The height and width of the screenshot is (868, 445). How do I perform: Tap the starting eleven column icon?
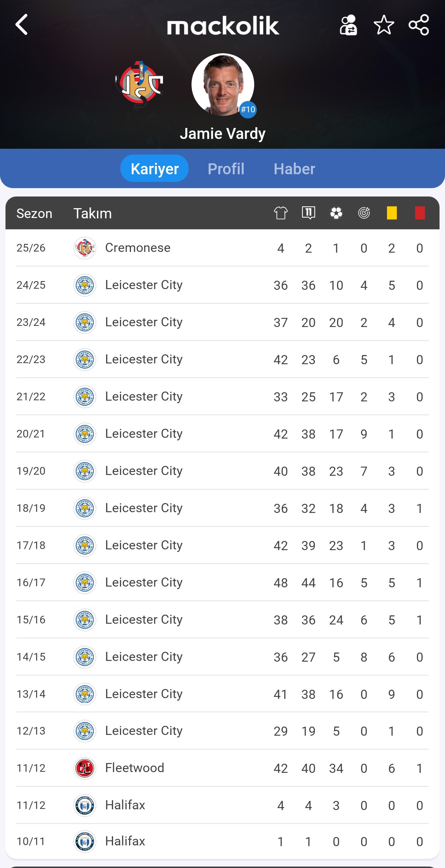(x=308, y=213)
